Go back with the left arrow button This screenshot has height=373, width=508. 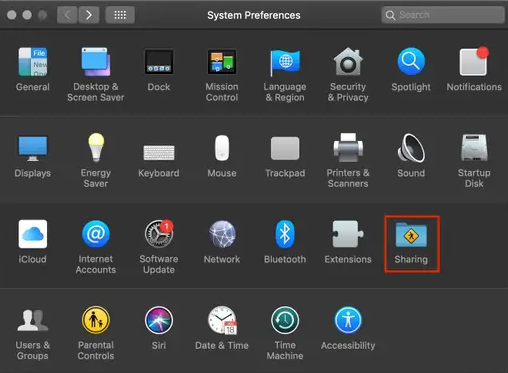[x=67, y=15]
